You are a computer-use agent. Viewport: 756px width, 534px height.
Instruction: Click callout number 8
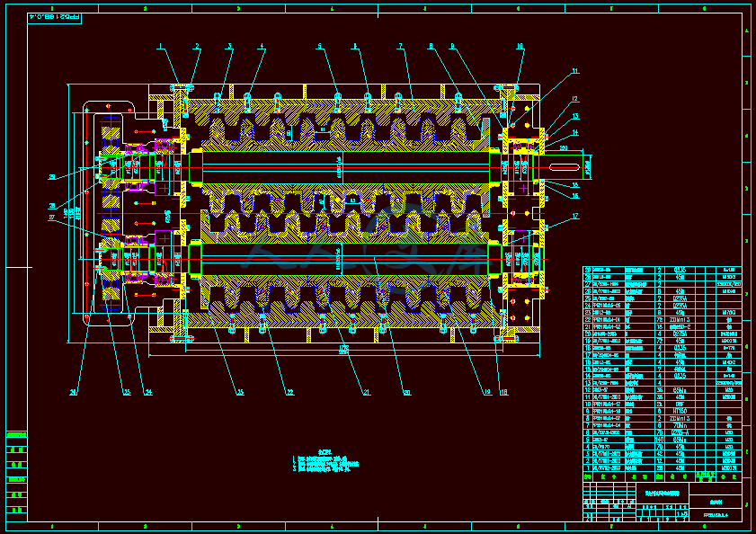(431, 47)
